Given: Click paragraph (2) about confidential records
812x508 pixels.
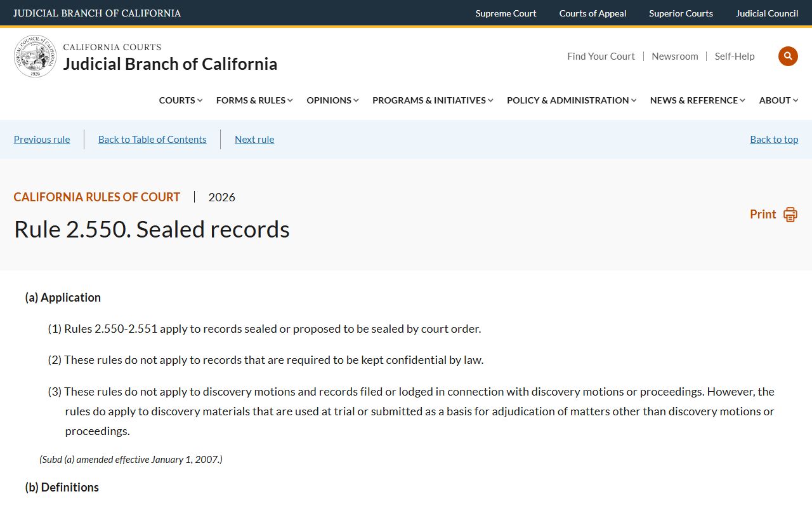Looking at the screenshot, I should 266,360.
